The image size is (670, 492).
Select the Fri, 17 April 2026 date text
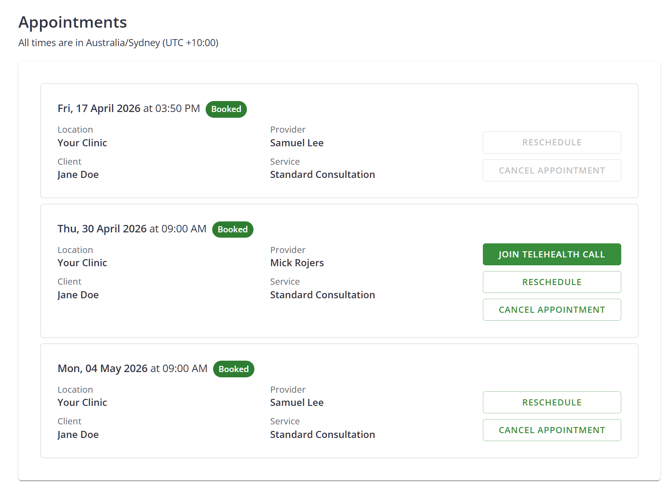click(x=99, y=109)
